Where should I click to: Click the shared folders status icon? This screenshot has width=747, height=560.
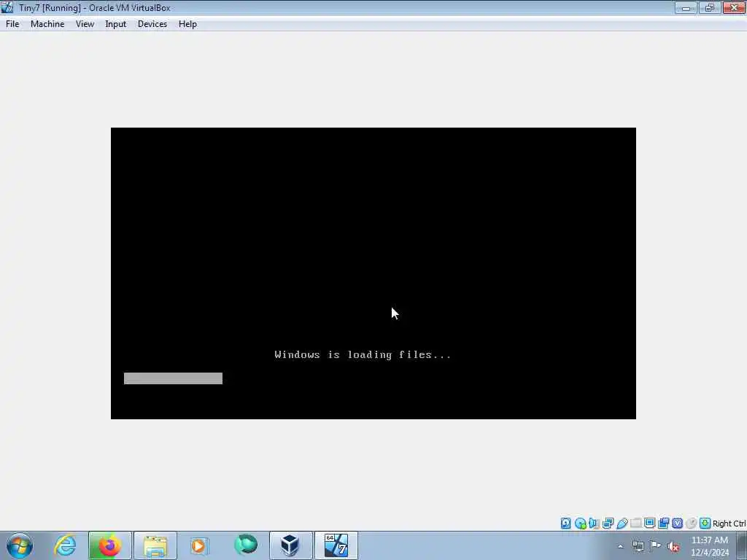pyautogui.click(x=635, y=524)
